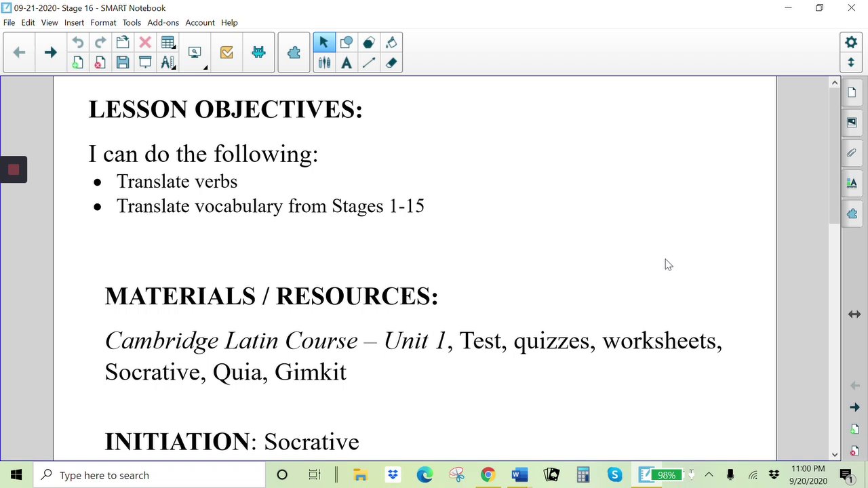Move the sidebar to the other side

(x=854, y=314)
